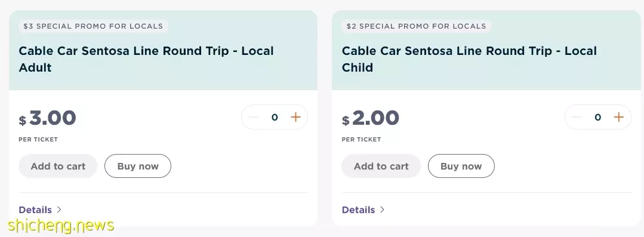Increase Local Adult ticket quantity with plus
644x237 pixels.
click(295, 117)
